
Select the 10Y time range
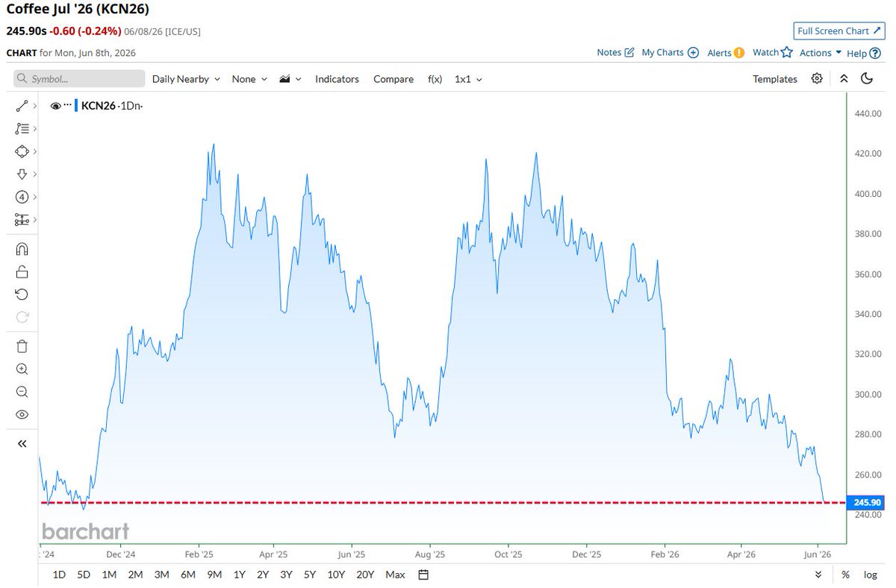point(336,575)
